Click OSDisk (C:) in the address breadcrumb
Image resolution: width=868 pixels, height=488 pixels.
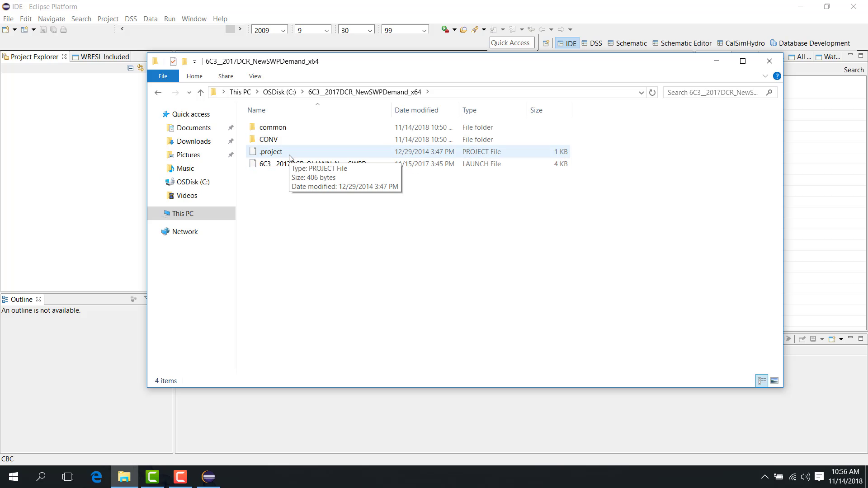279,92
